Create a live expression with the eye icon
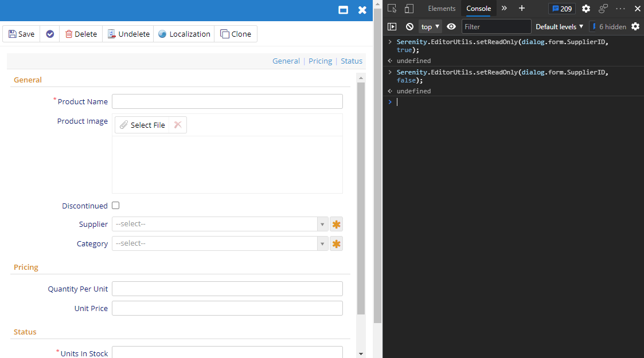The image size is (644, 358). click(451, 26)
